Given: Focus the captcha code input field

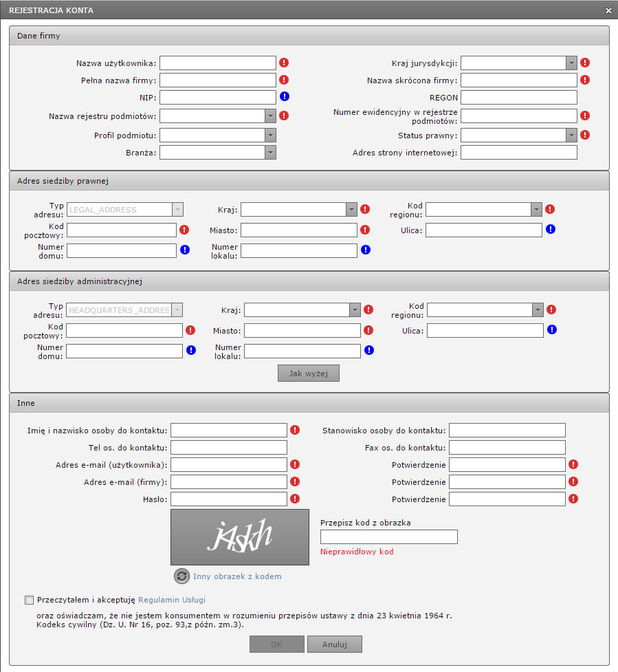Looking at the screenshot, I should point(389,536).
